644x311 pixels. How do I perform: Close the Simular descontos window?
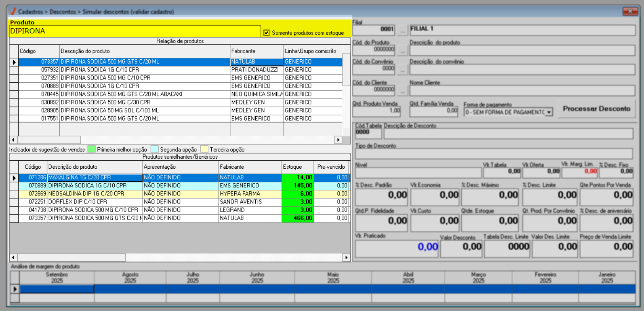630,11
